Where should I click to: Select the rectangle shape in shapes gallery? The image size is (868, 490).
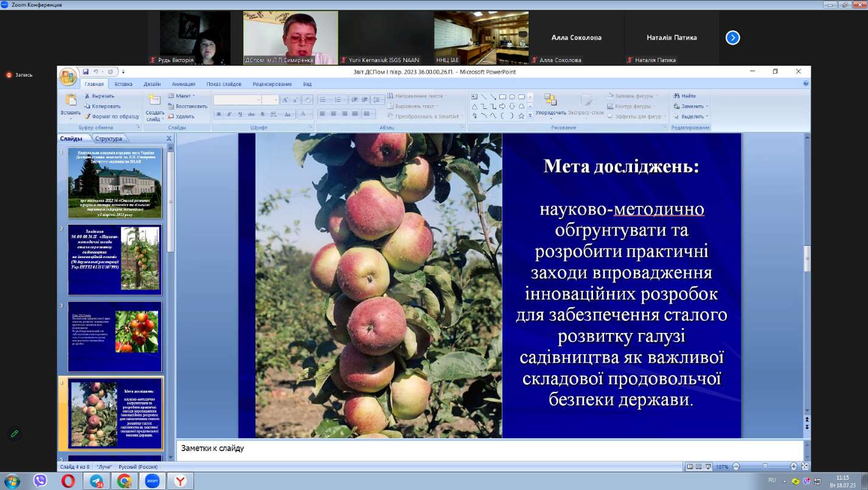point(502,96)
